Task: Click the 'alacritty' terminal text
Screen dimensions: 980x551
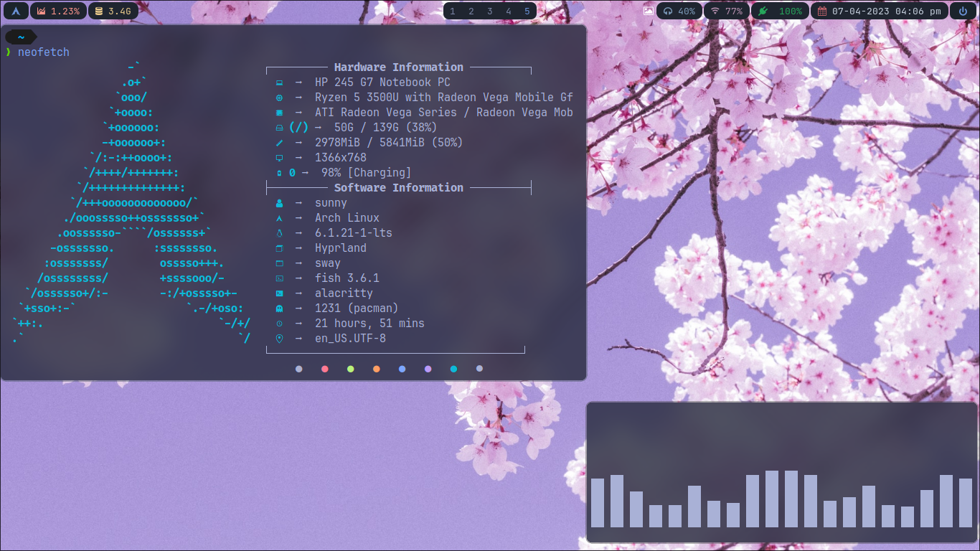Action: tap(344, 293)
